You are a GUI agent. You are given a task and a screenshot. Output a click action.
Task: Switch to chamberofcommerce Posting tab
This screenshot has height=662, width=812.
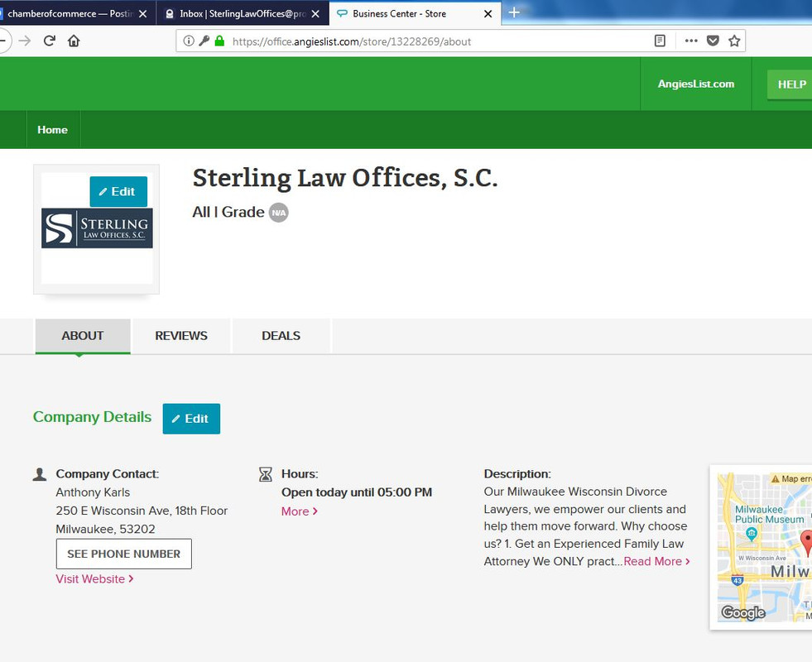pos(70,14)
